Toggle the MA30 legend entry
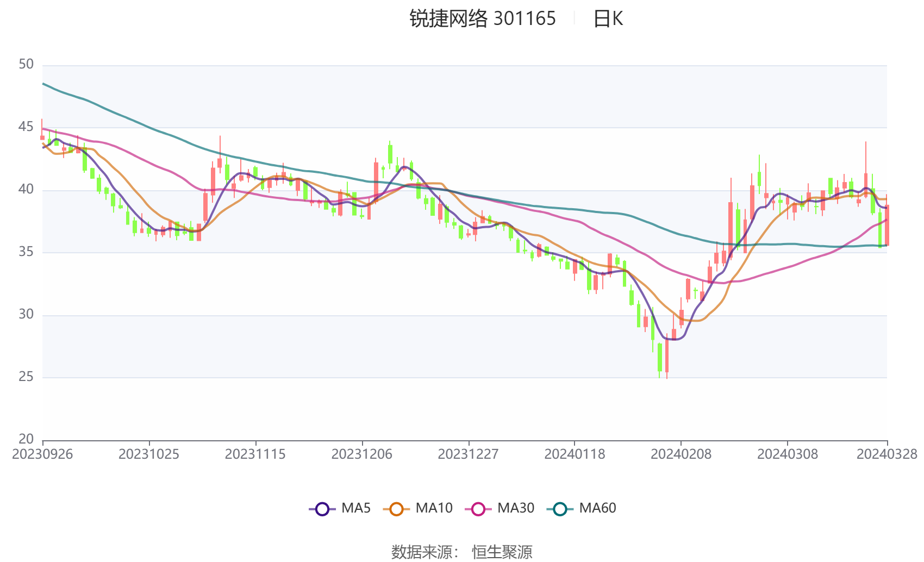Screen dimensions: 924x562 click(500, 508)
